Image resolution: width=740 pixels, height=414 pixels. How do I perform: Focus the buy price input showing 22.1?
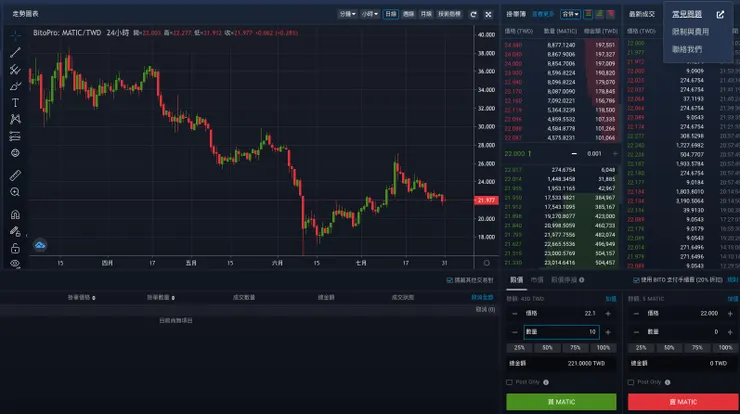561,313
